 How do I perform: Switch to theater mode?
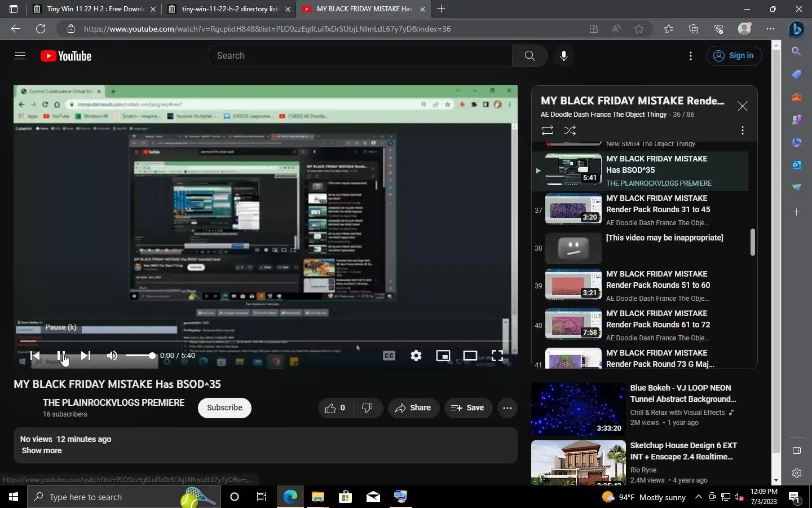point(470,356)
